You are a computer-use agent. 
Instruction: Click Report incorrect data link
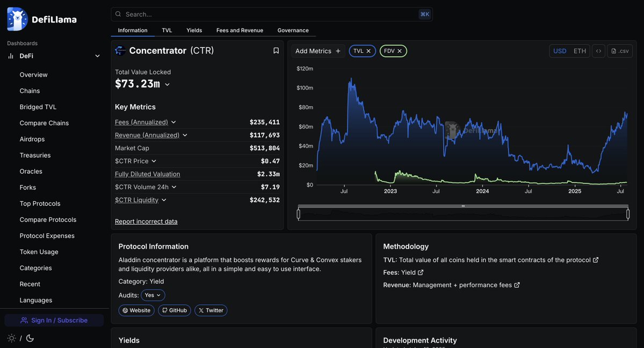click(146, 221)
